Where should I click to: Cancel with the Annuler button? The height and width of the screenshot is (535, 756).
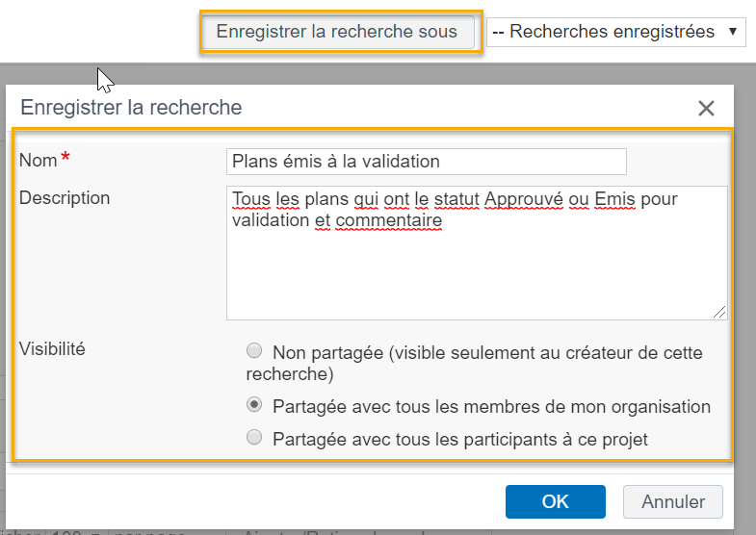point(672,501)
